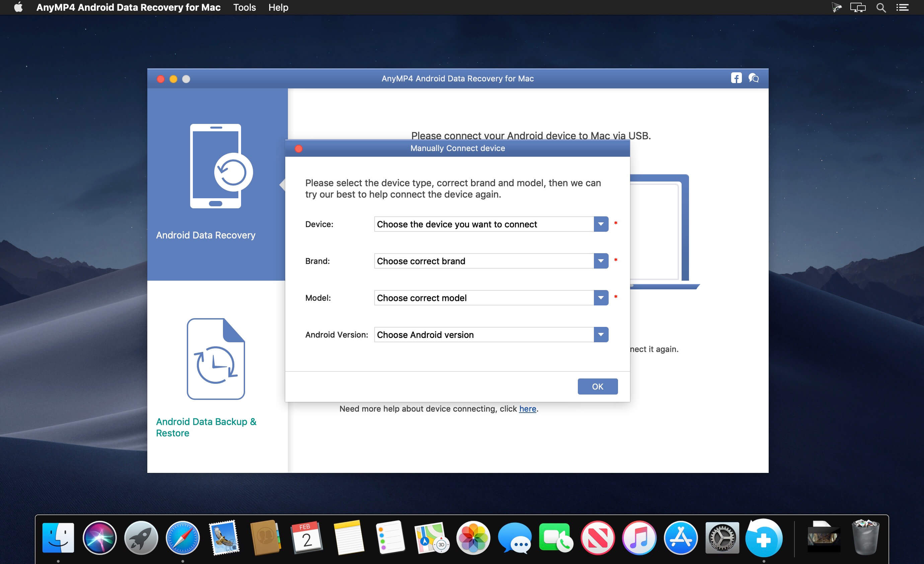Click the feedback chat bubble icon

(x=753, y=78)
